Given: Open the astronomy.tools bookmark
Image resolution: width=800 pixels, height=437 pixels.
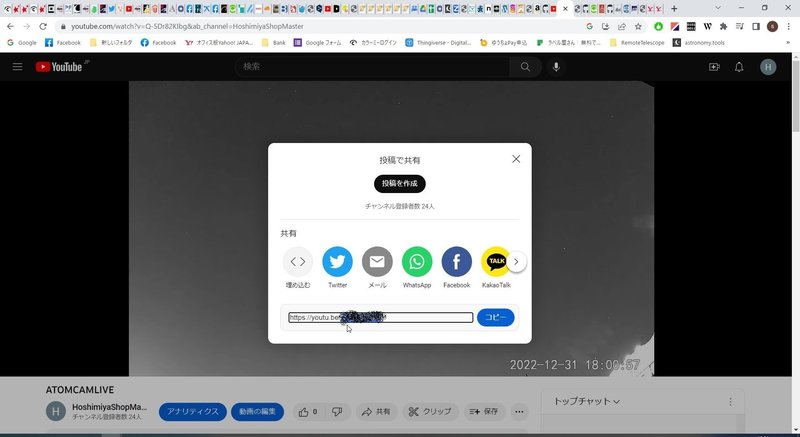Looking at the screenshot, I should point(698,43).
